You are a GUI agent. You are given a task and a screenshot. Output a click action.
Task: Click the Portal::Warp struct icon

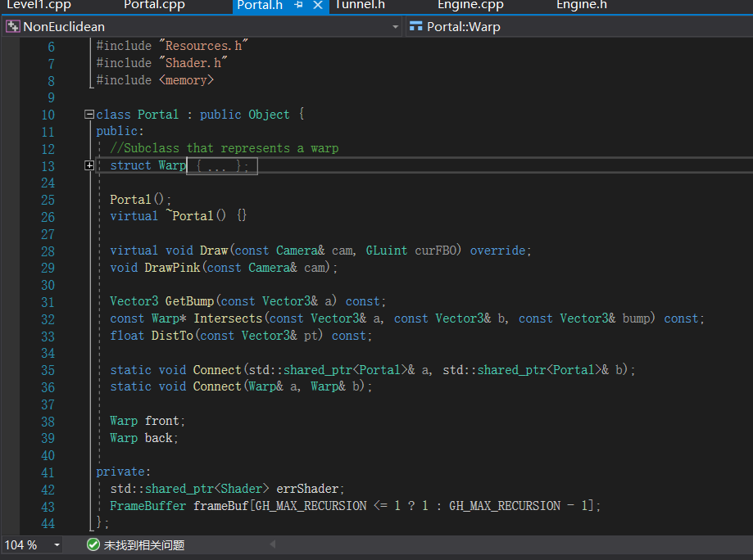coord(416,27)
